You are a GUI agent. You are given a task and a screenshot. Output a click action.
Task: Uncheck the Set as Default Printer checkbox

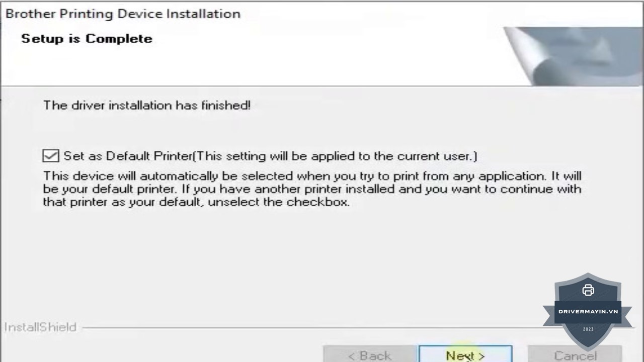click(50, 156)
